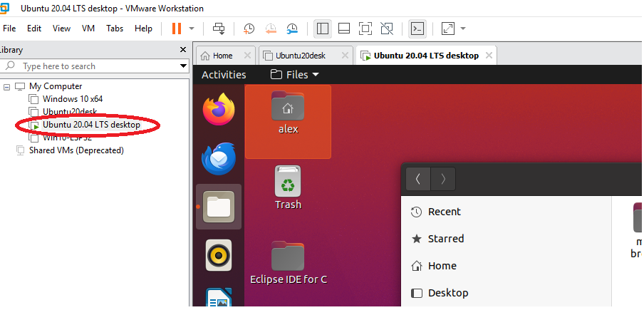Screen dimensions: 644x315
Task: Launch Firefox from the Ubuntu dock
Action: [x=218, y=110]
